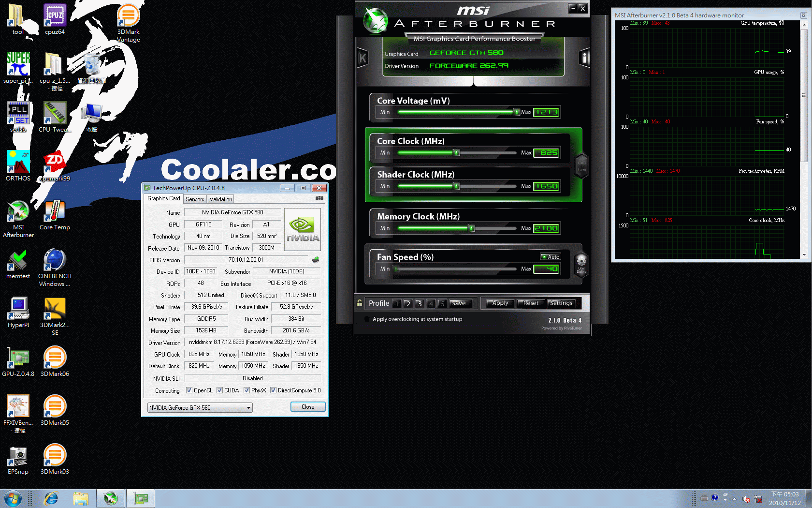This screenshot has width=812, height=508.
Task: Enable Apply overclocking at system startup
Action: 367,319
